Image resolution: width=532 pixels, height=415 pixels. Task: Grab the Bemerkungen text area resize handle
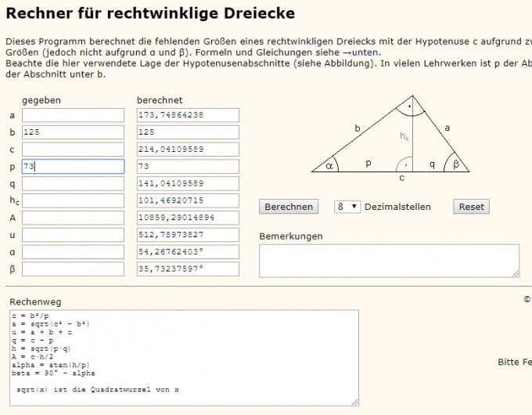(516, 274)
